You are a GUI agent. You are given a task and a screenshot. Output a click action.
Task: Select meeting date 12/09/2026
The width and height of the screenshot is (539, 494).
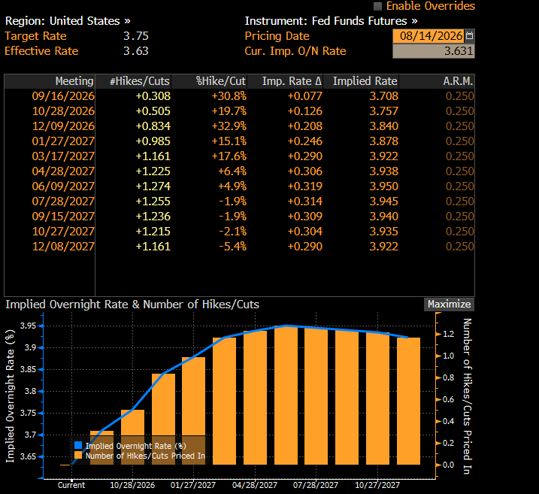click(63, 126)
